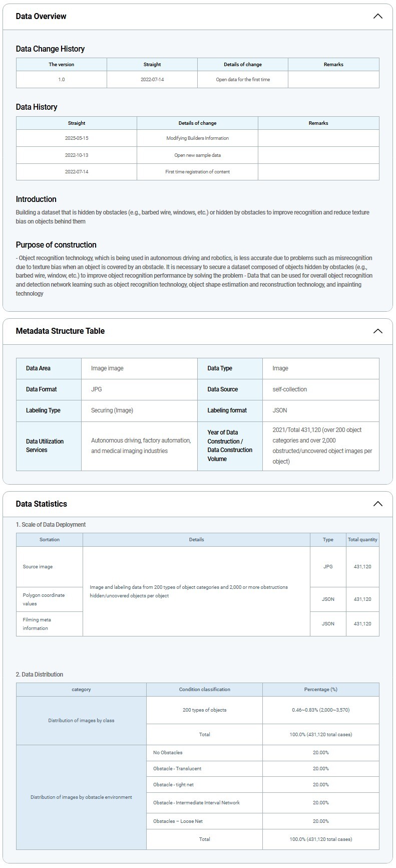Click the Purpose of construction heading

[56, 245]
